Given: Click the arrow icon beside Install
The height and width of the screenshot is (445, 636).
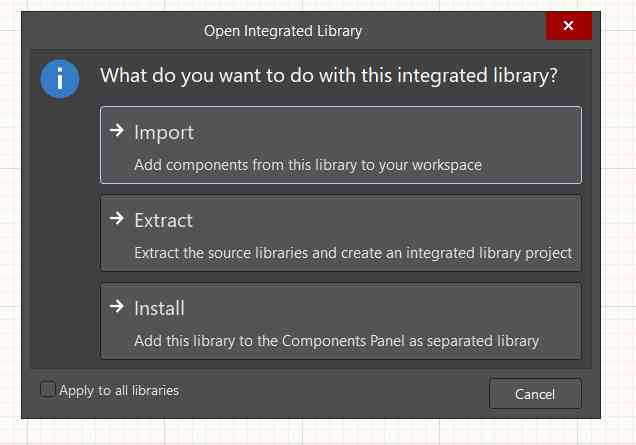Looking at the screenshot, I should click(116, 307).
